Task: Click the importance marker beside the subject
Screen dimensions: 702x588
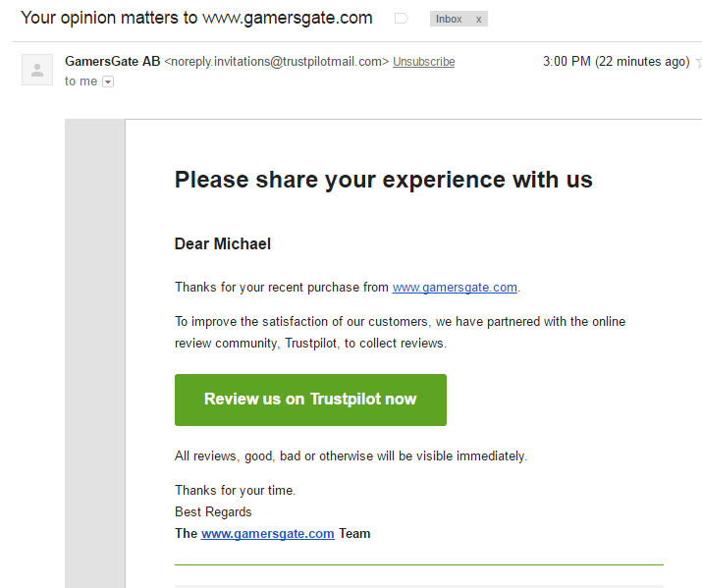Action: click(x=402, y=19)
